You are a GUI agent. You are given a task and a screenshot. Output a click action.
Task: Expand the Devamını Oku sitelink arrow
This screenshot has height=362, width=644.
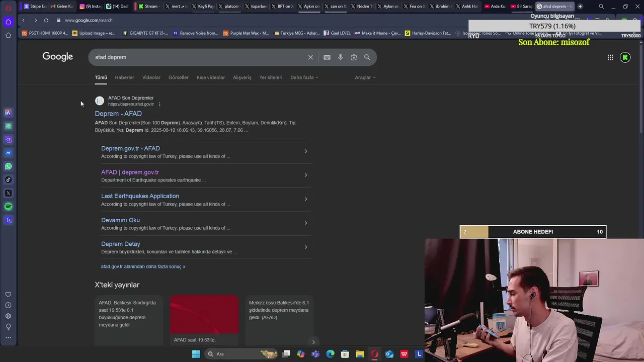(305, 223)
